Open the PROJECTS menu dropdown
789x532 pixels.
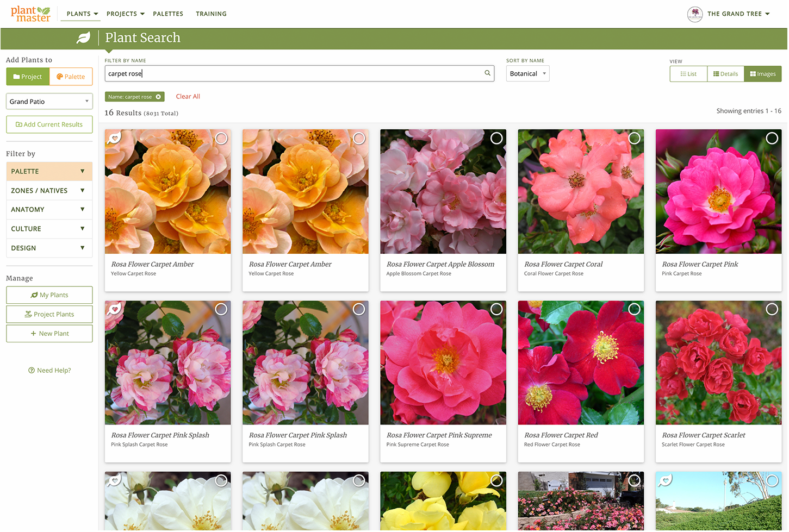point(126,14)
